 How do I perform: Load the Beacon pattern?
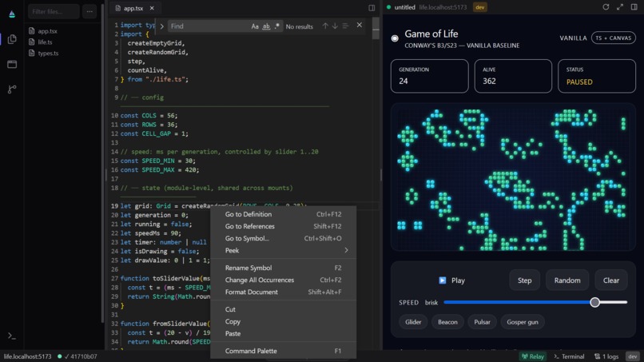point(447,322)
